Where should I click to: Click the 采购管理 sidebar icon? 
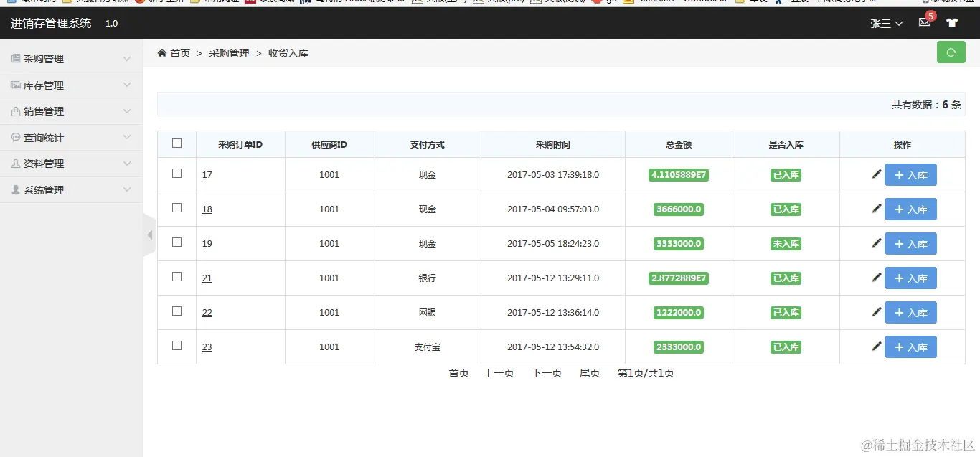click(x=16, y=58)
